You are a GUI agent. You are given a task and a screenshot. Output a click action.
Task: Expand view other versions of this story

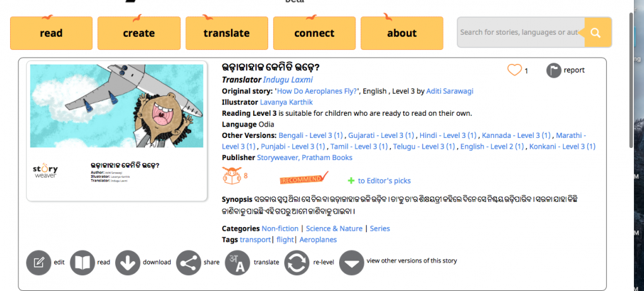[x=352, y=263]
